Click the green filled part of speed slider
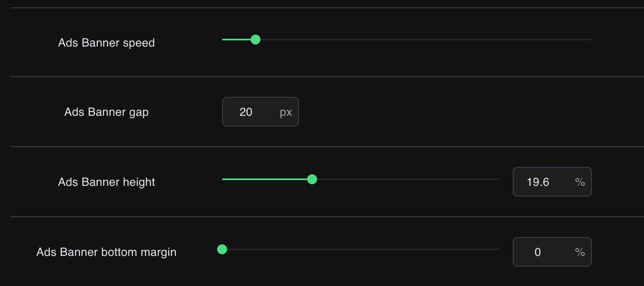The image size is (644, 286). point(237,40)
